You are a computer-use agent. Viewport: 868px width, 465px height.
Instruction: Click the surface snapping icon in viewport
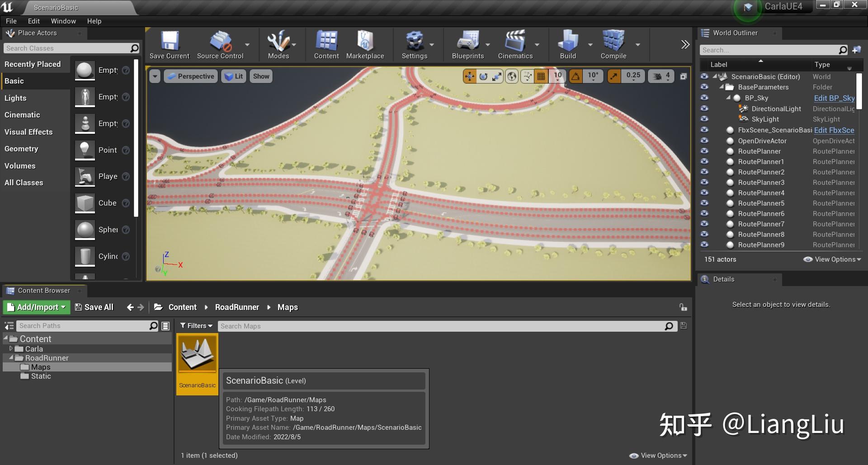[527, 76]
